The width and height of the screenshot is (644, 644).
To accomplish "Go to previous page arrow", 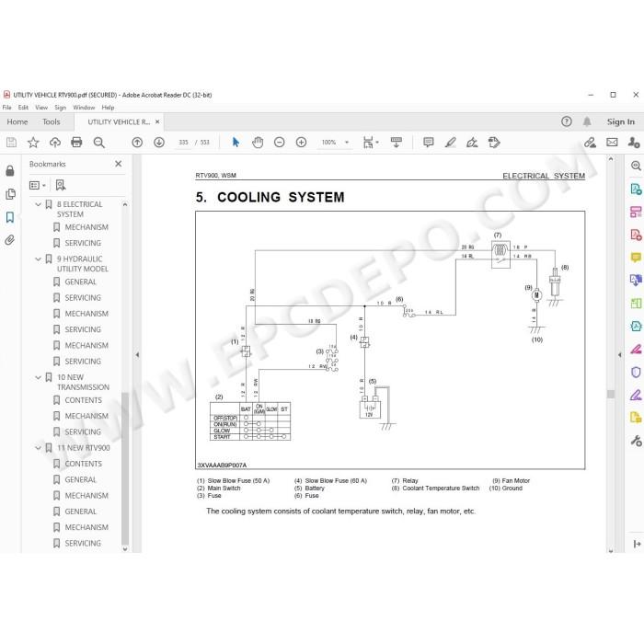I will point(137,143).
